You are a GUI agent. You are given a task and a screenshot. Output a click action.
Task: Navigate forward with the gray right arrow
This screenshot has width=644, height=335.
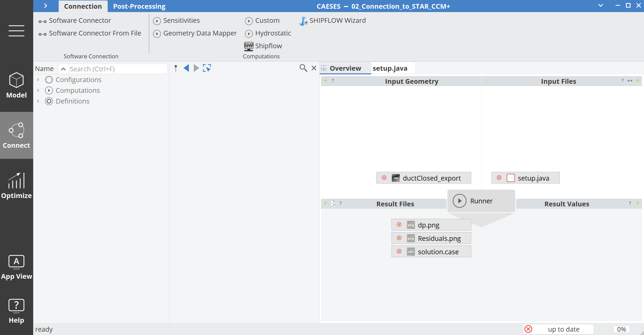[x=197, y=68]
